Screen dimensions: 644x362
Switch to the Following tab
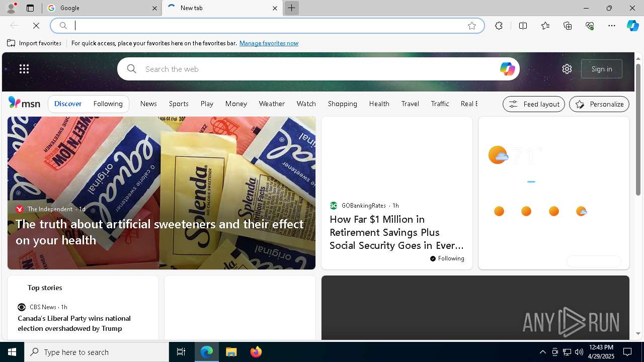tap(108, 104)
